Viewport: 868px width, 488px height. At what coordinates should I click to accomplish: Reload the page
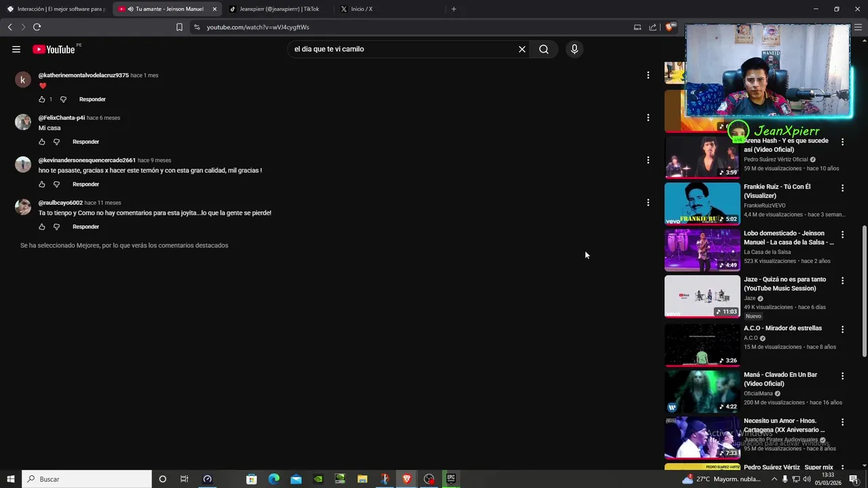point(37,27)
